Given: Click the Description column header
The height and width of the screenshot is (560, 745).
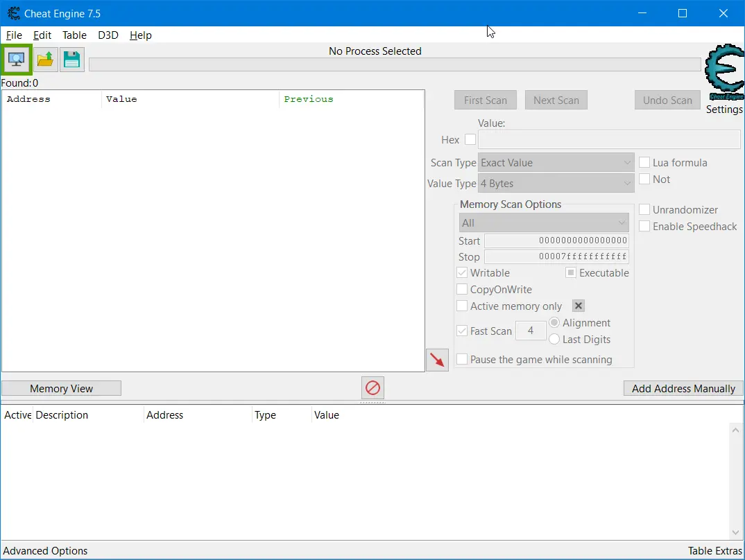Looking at the screenshot, I should tap(88, 414).
